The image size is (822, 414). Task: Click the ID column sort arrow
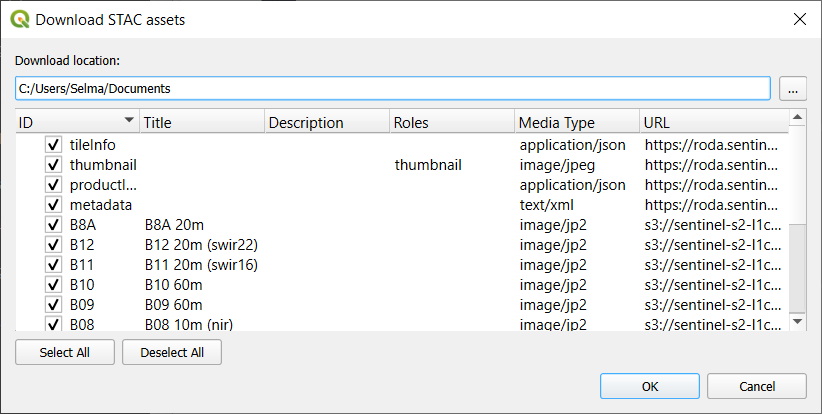[x=128, y=121]
